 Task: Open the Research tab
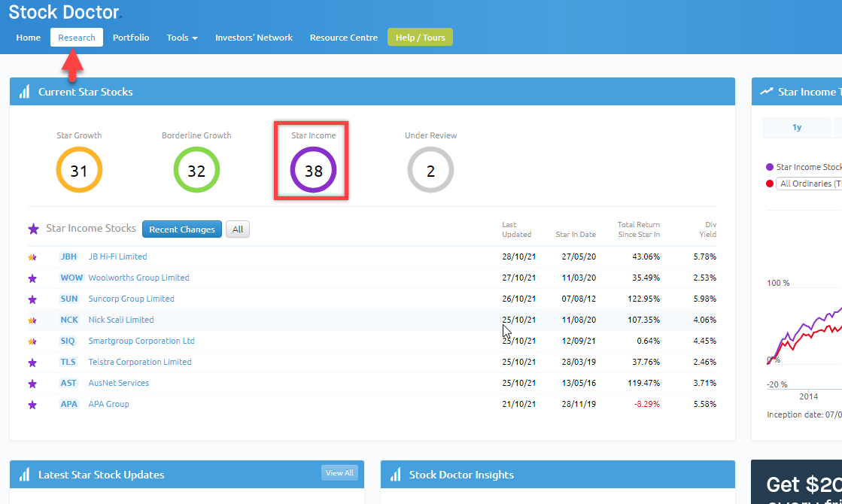tap(77, 38)
